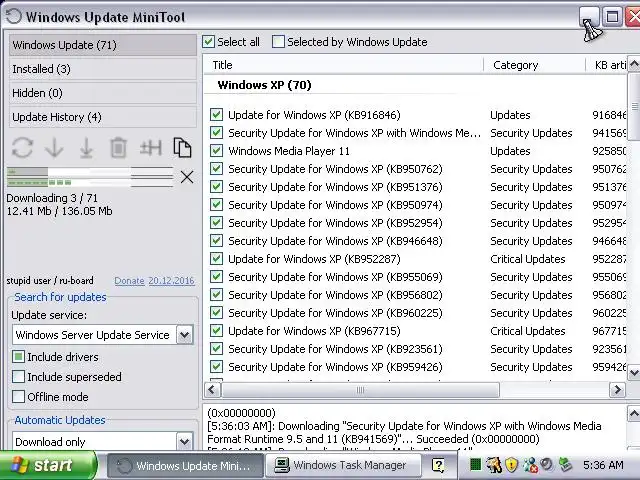Click the update list scroll down arrow

point(633,372)
